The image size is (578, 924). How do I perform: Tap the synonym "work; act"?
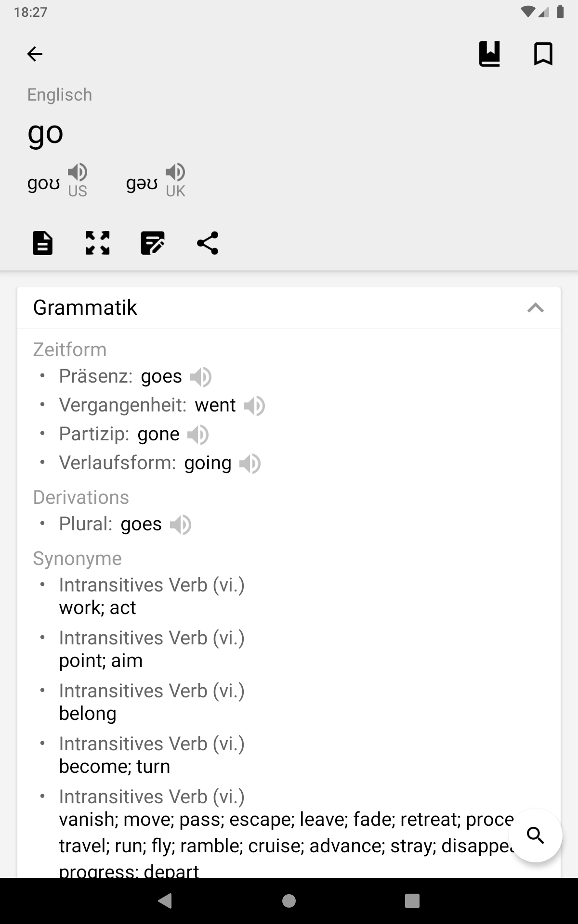point(98,608)
